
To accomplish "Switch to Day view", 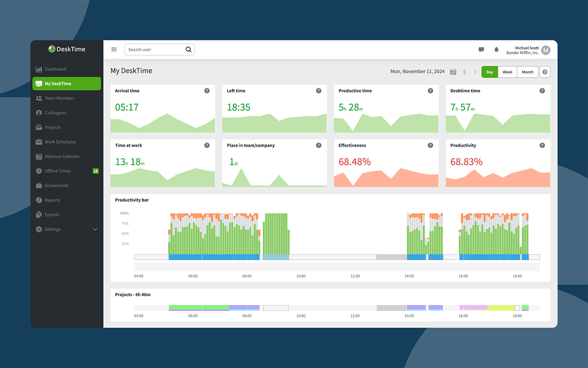I will (490, 72).
